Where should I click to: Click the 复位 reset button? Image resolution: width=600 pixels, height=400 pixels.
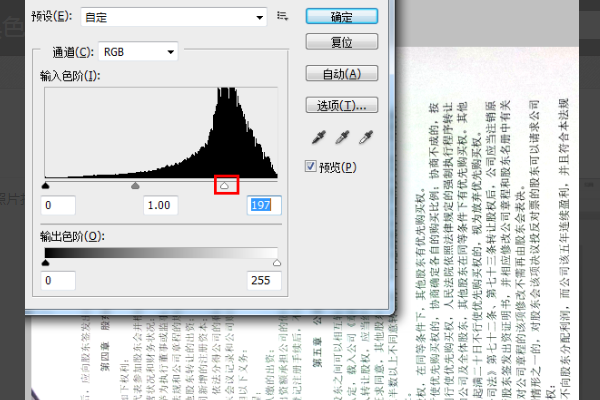click(x=342, y=43)
